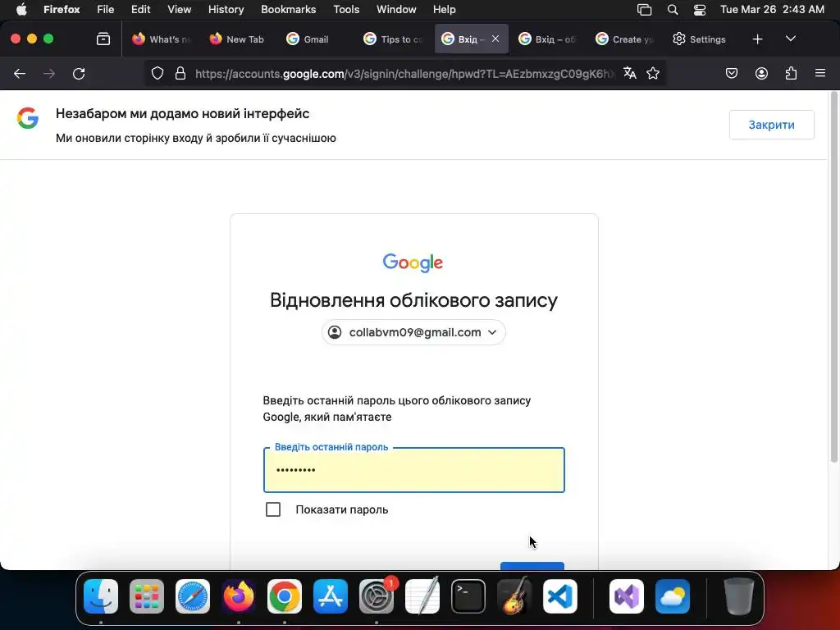Open Finder from the dock
This screenshot has height=630, width=840.
[101, 596]
